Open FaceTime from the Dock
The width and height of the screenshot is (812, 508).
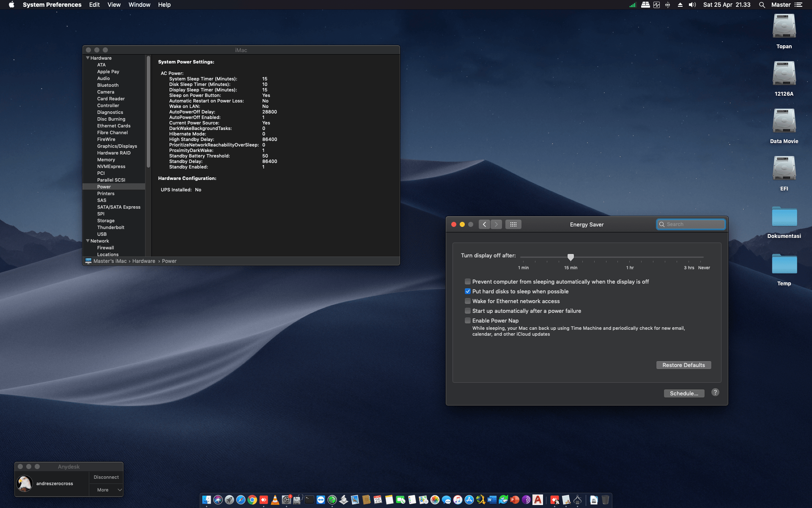401,500
